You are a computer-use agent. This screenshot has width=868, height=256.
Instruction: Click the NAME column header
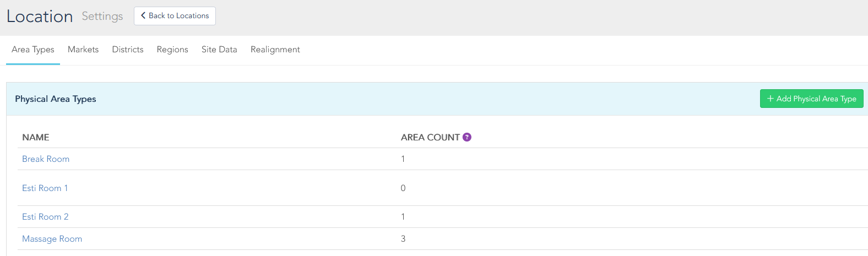click(36, 138)
